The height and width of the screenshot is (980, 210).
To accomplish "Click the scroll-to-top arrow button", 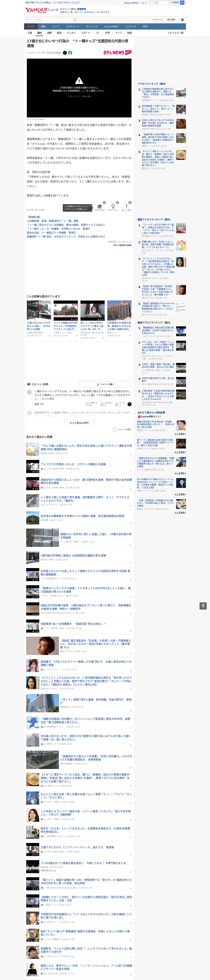I will click(203, 606).
